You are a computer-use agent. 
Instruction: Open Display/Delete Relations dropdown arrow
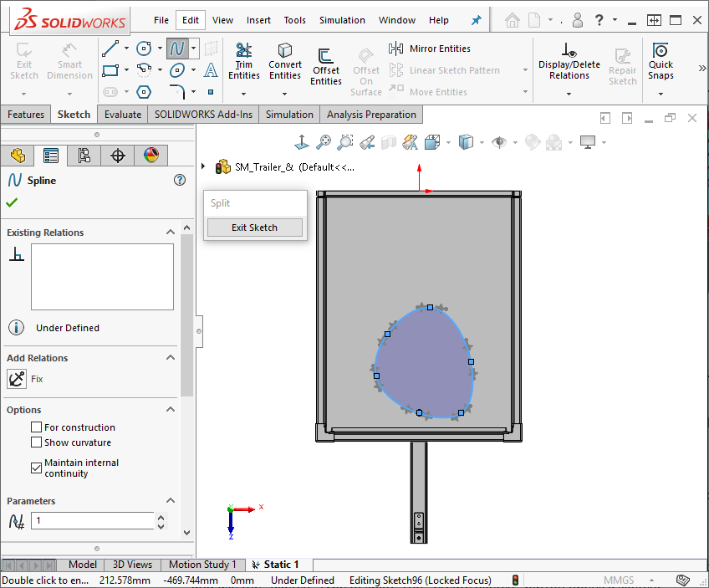(x=569, y=94)
